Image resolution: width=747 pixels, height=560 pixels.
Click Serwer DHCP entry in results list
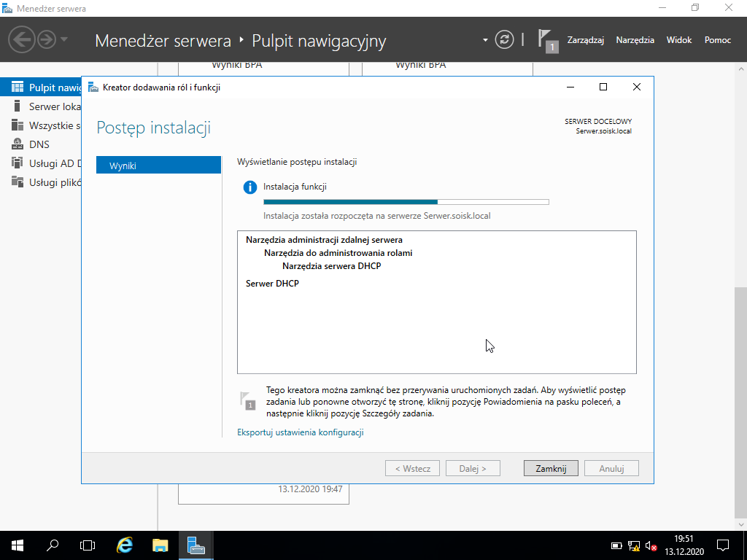pyautogui.click(x=273, y=284)
